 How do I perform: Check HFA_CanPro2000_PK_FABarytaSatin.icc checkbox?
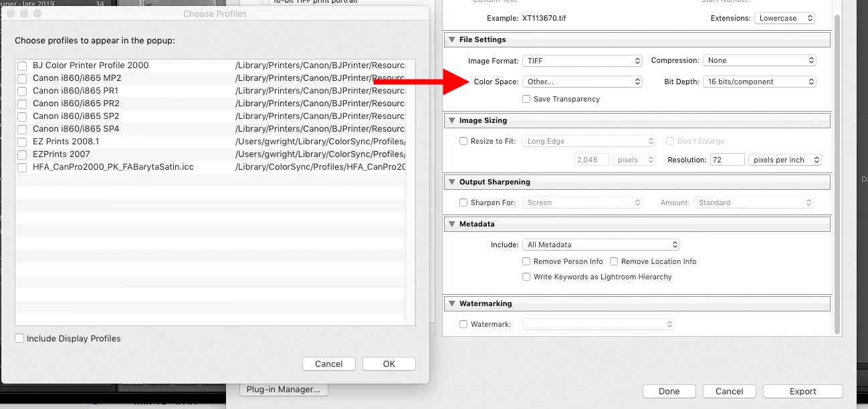pyautogui.click(x=22, y=167)
